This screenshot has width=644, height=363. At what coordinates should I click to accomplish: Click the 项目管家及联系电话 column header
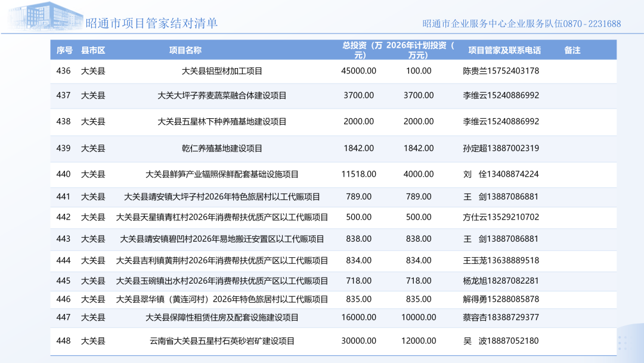[x=504, y=50]
